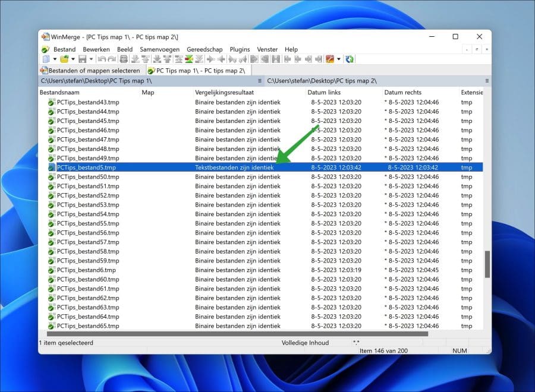Refresh the comparison with the blue-green arrows icon
The width and height of the screenshot is (535, 392).
349,59
